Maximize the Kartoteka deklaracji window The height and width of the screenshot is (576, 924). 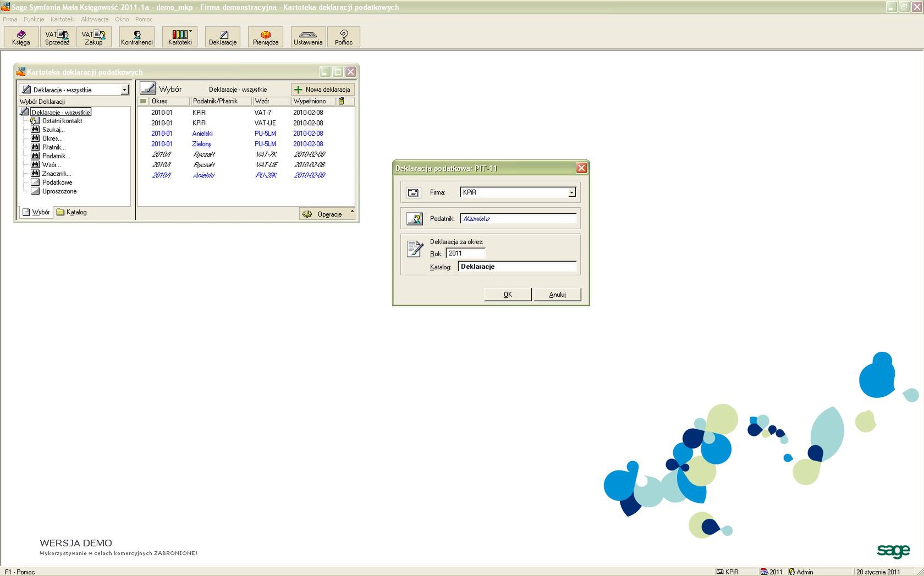click(x=338, y=72)
